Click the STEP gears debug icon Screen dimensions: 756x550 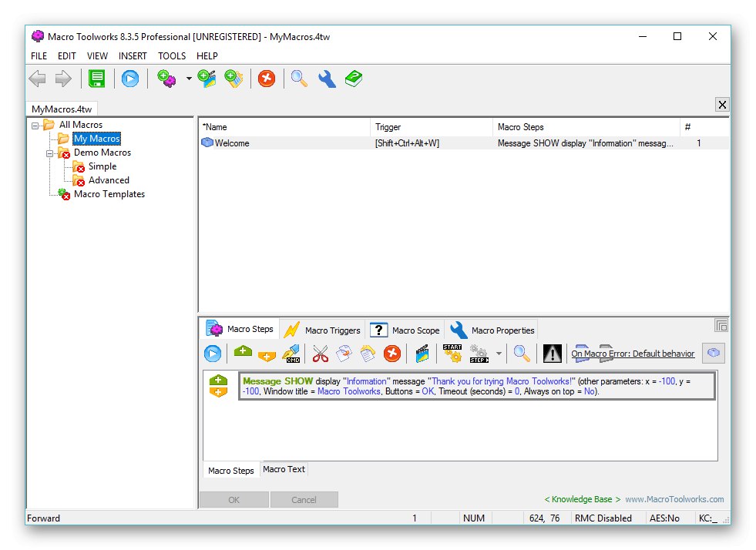click(x=479, y=354)
